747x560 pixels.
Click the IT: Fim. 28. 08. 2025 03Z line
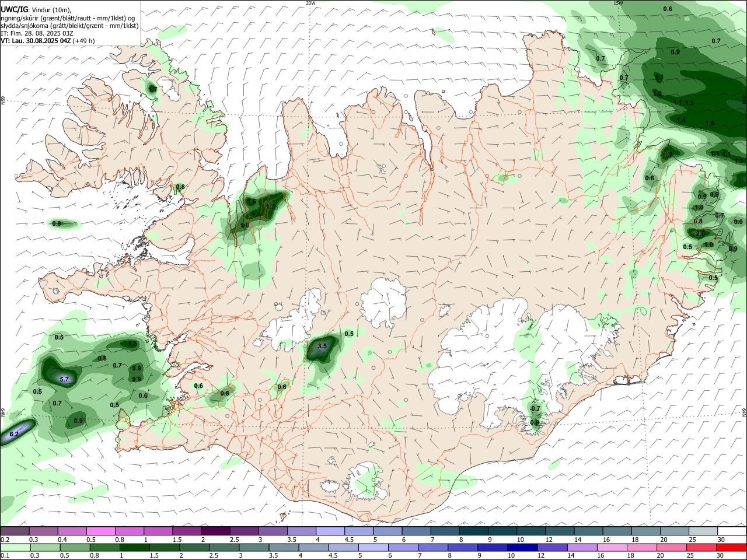[x=37, y=33]
